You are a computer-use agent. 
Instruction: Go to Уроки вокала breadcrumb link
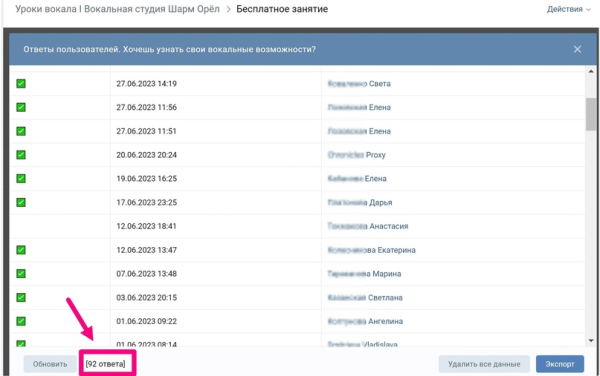pyautogui.click(x=117, y=9)
